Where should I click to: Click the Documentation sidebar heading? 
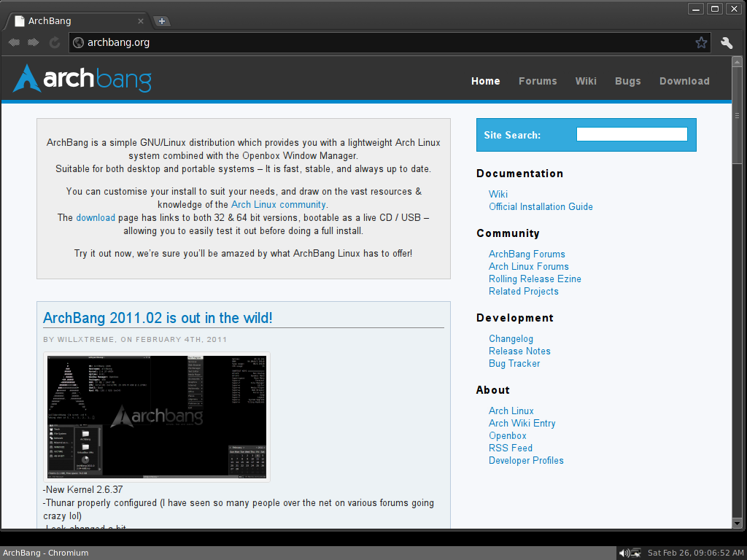[x=519, y=174]
